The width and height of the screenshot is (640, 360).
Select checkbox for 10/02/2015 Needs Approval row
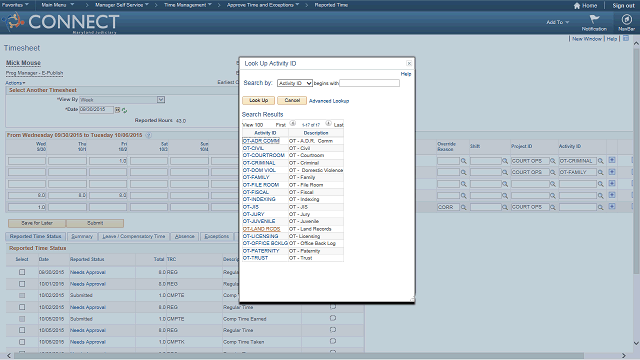22,307
